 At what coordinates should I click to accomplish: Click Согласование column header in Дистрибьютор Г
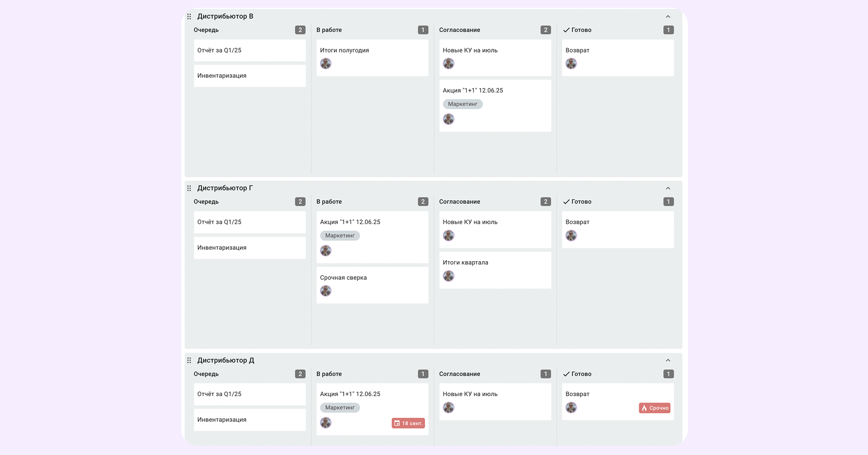point(459,202)
